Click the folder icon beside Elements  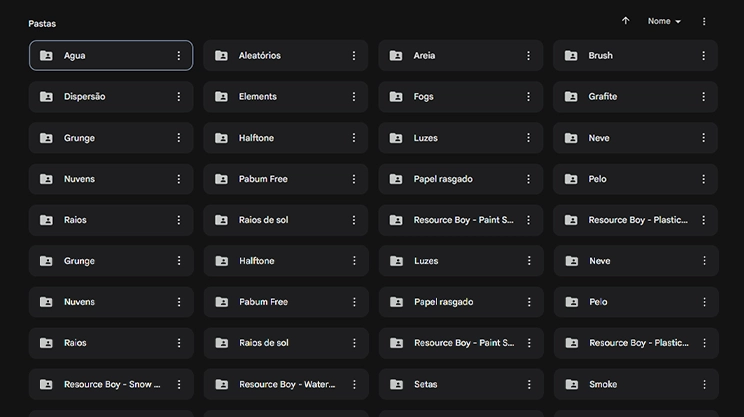click(221, 97)
